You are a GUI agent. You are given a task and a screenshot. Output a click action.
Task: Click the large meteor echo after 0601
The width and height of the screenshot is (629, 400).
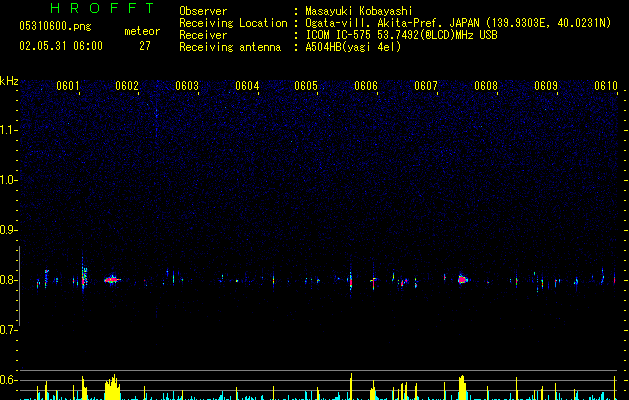tap(112, 280)
